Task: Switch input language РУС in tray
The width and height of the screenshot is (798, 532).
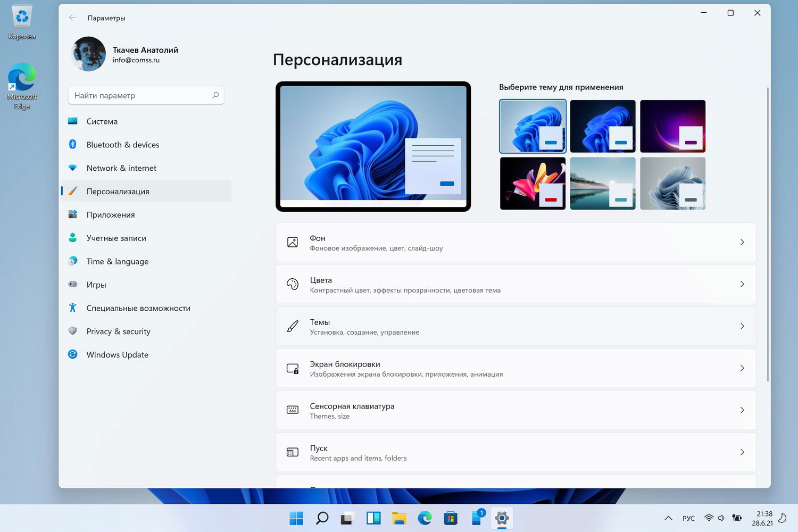Action: coord(688,518)
